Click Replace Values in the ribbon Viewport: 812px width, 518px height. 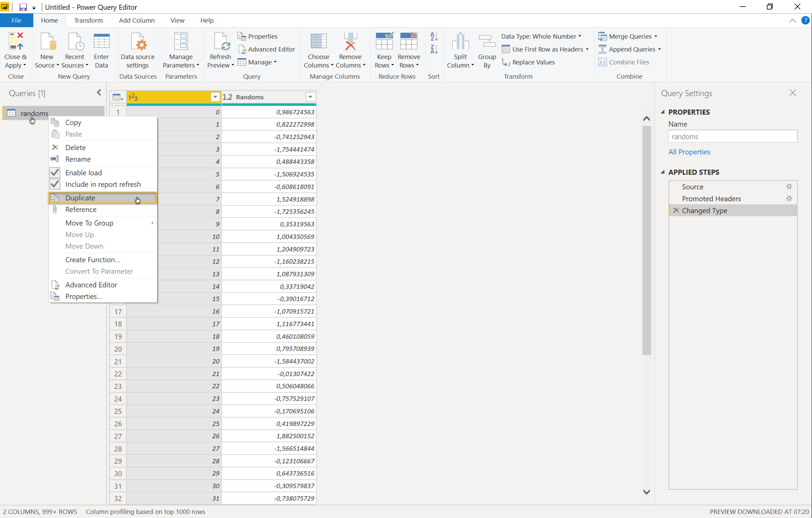[x=528, y=62]
